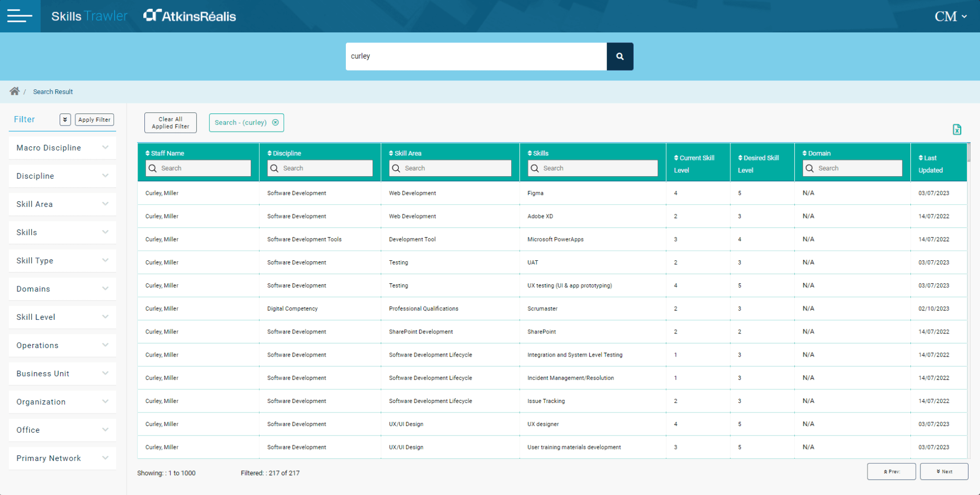This screenshot has width=980, height=495.
Task: Open the CM user account menu
Action: [x=951, y=16]
